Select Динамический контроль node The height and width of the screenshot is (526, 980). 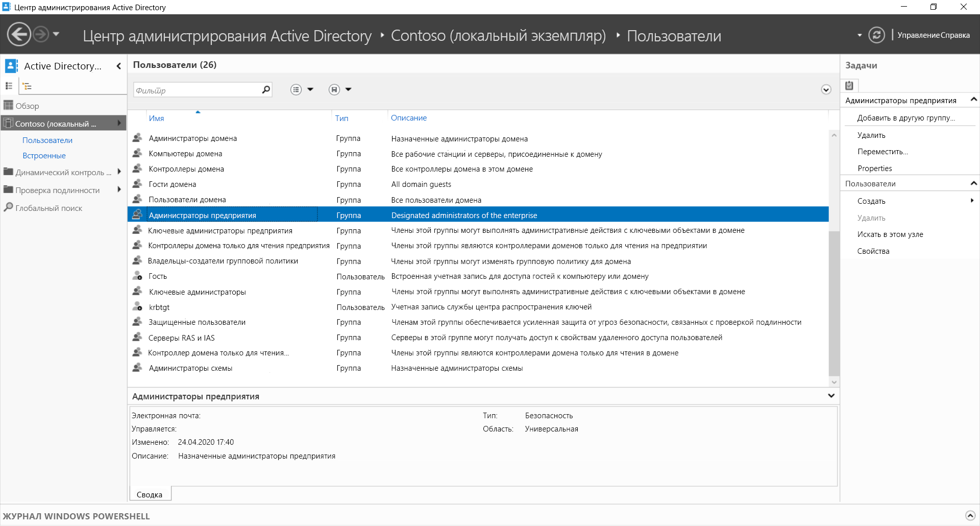coord(63,173)
